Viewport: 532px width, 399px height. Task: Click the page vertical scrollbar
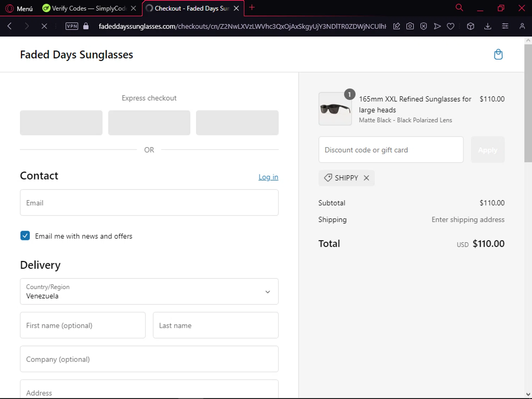[x=528, y=103]
